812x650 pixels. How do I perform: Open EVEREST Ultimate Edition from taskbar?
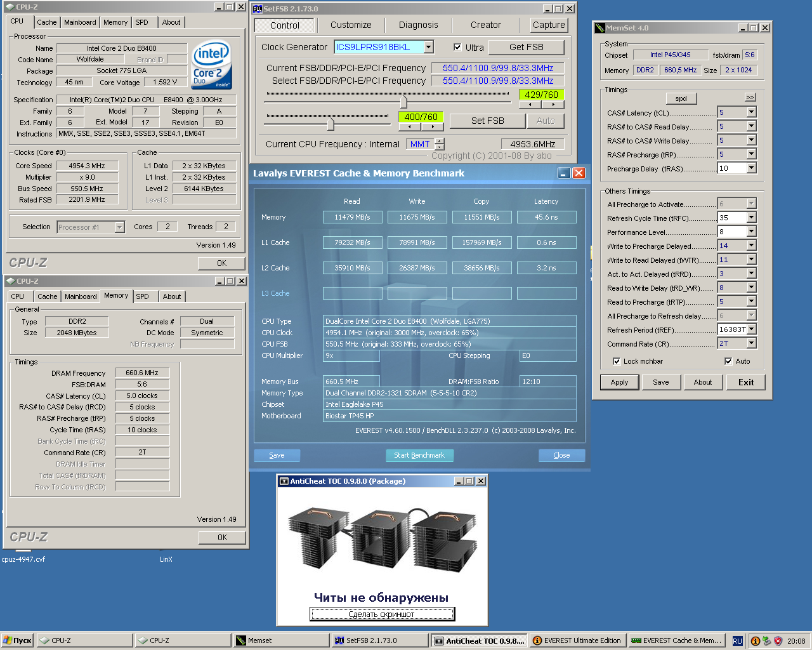pos(577,640)
